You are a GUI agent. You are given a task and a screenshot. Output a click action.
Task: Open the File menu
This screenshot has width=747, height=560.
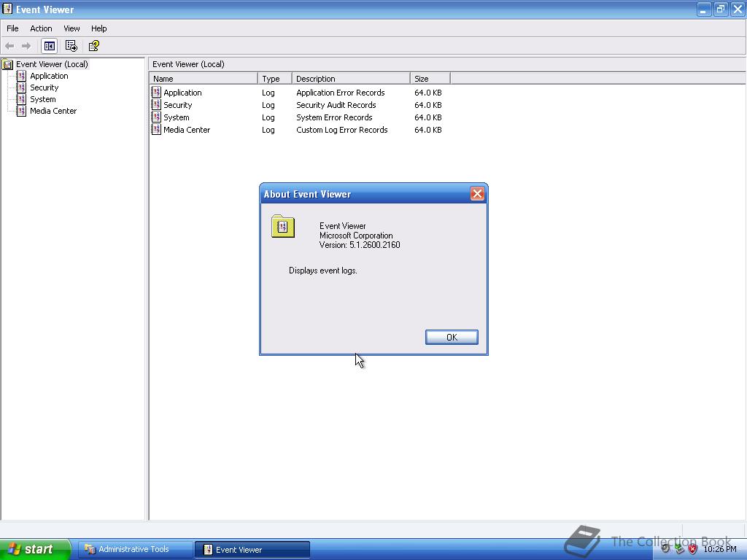[12, 28]
